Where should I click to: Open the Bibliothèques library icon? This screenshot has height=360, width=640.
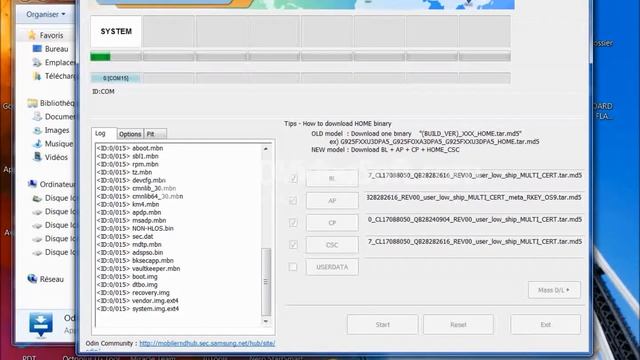(x=32, y=103)
